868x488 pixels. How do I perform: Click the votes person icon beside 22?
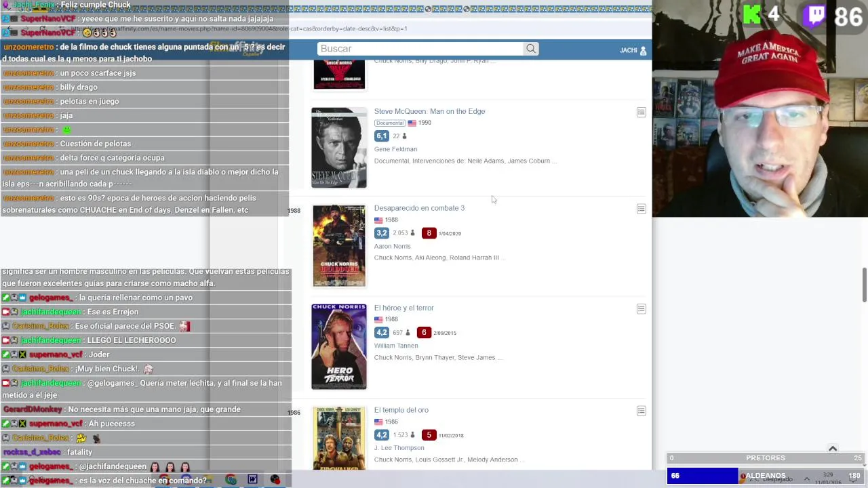[404, 136]
